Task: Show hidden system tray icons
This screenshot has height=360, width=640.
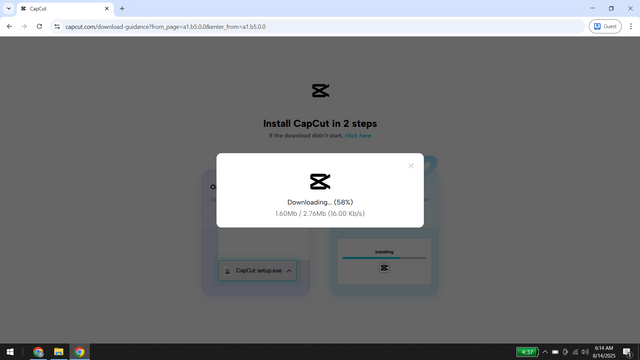Action: tap(545, 352)
